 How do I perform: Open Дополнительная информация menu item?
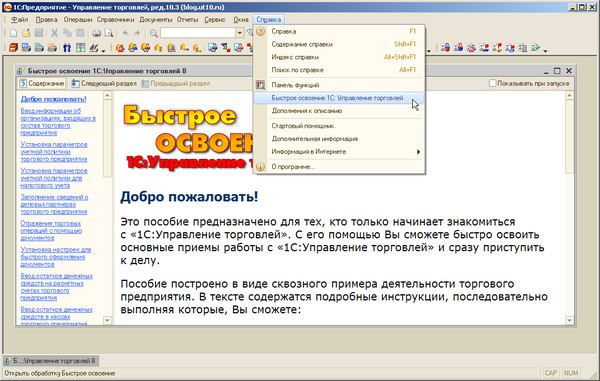point(339,139)
